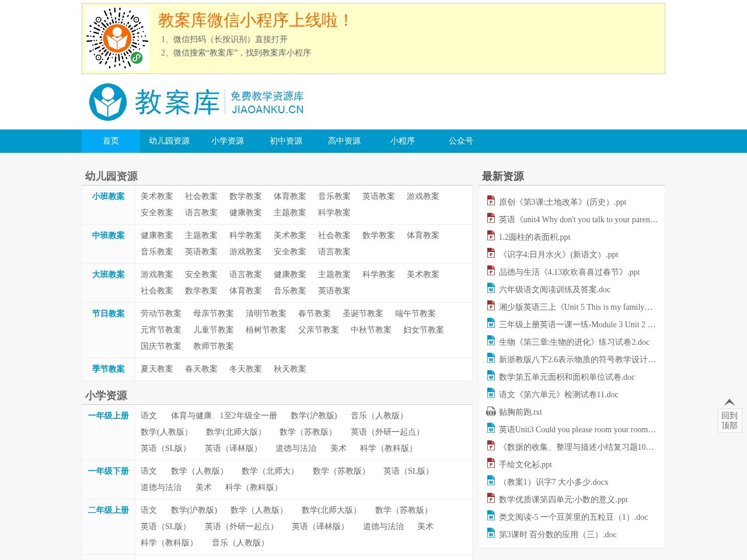Click the PPT icon beside 数学优质课第四单元:小数的意义
Viewport: 747px width, 560px height.
[491, 498]
